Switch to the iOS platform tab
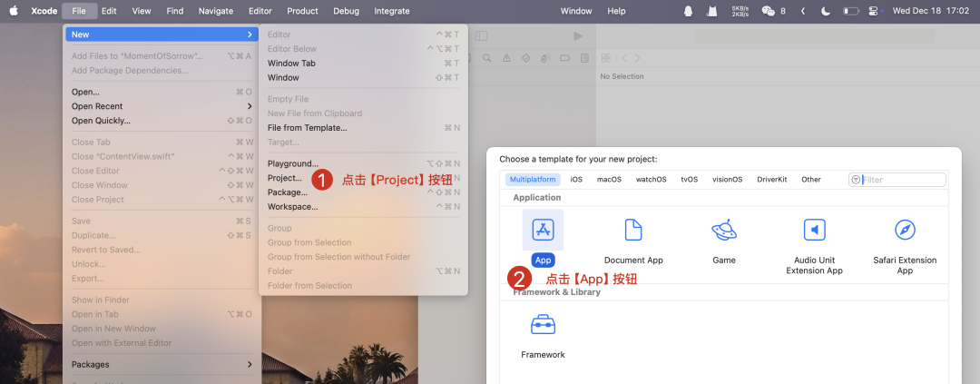980x384 pixels. click(x=576, y=180)
